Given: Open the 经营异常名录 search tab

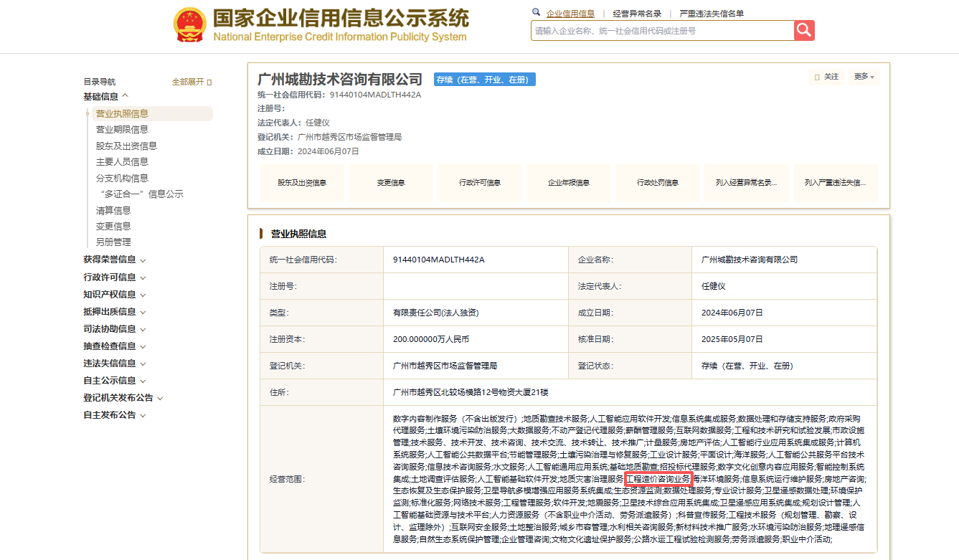Looking at the screenshot, I should point(638,14).
